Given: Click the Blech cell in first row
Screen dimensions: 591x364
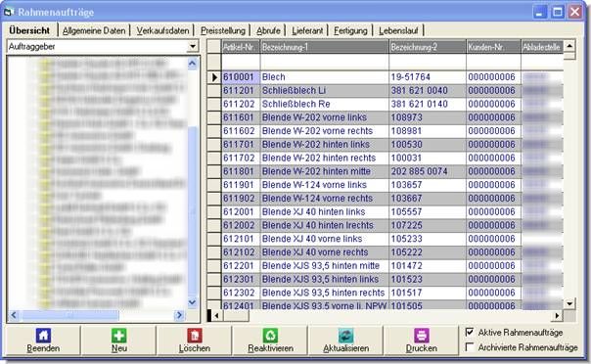Looking at the screenshot, I should coord(325,77).
